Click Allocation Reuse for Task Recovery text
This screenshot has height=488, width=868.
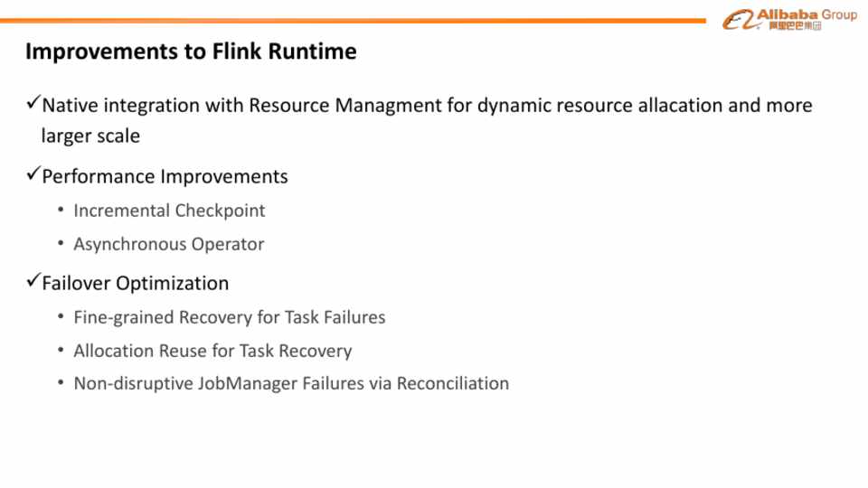212,351
